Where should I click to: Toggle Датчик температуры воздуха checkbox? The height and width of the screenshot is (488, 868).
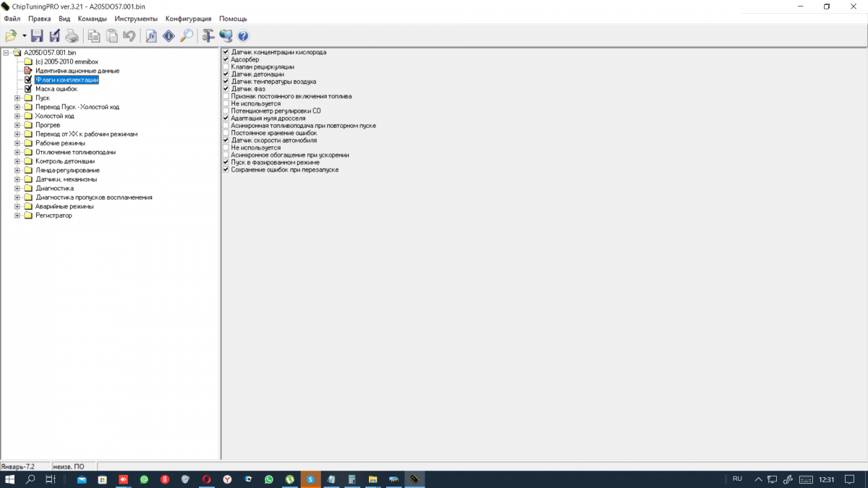pos(226,82)
